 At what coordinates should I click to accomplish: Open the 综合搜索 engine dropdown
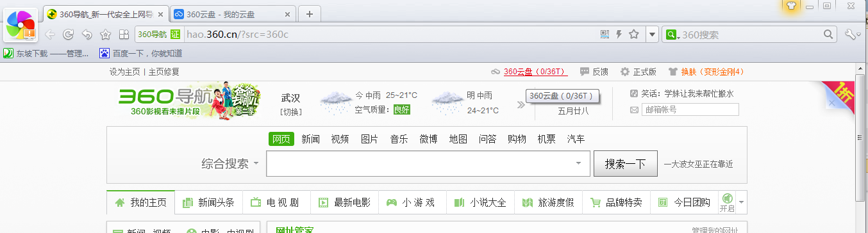tap(230, 164)
